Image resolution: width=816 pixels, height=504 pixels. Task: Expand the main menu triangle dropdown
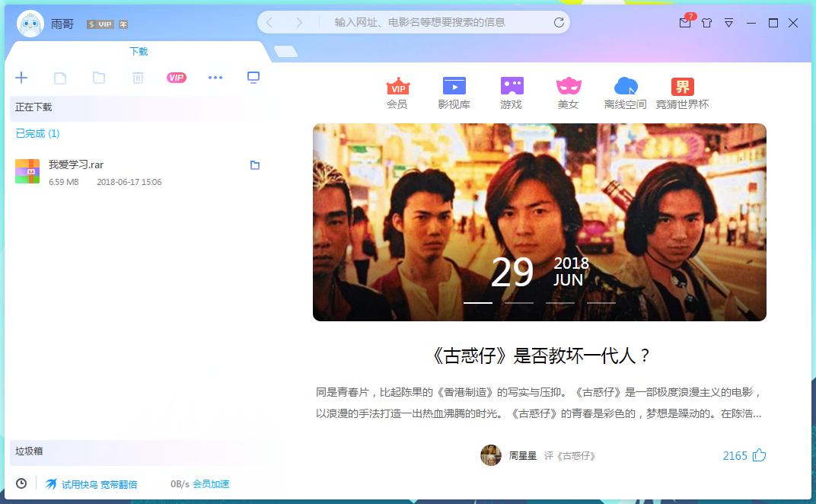click(728, 23)
